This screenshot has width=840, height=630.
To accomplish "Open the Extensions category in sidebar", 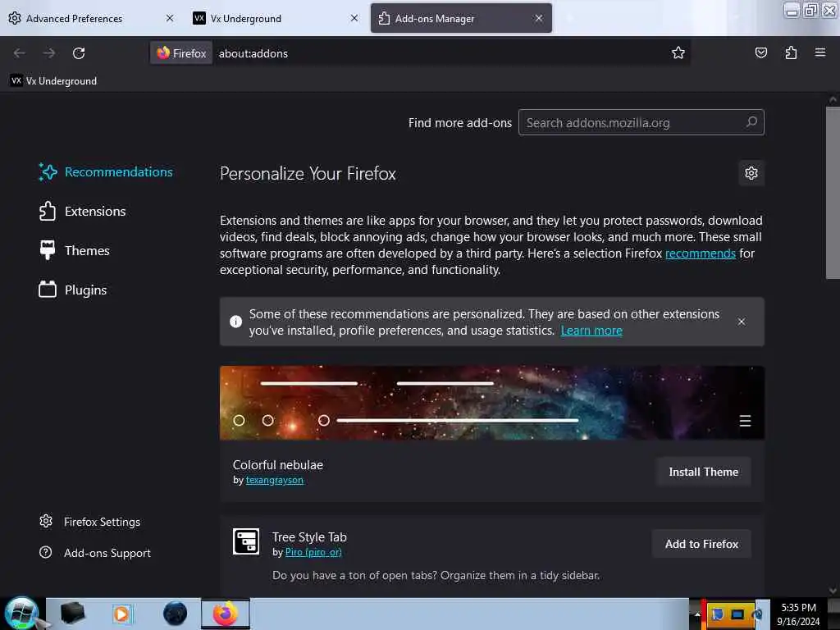I will coord(83,211).
